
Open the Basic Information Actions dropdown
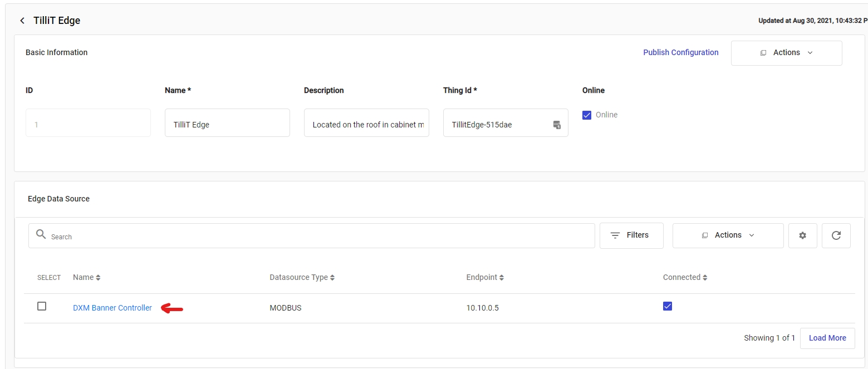786,53
